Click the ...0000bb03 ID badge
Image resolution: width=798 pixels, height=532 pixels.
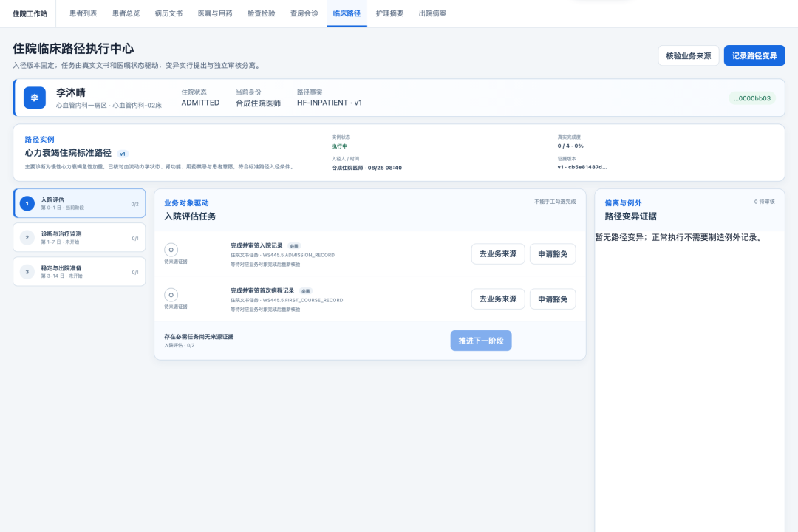[752, 98]
